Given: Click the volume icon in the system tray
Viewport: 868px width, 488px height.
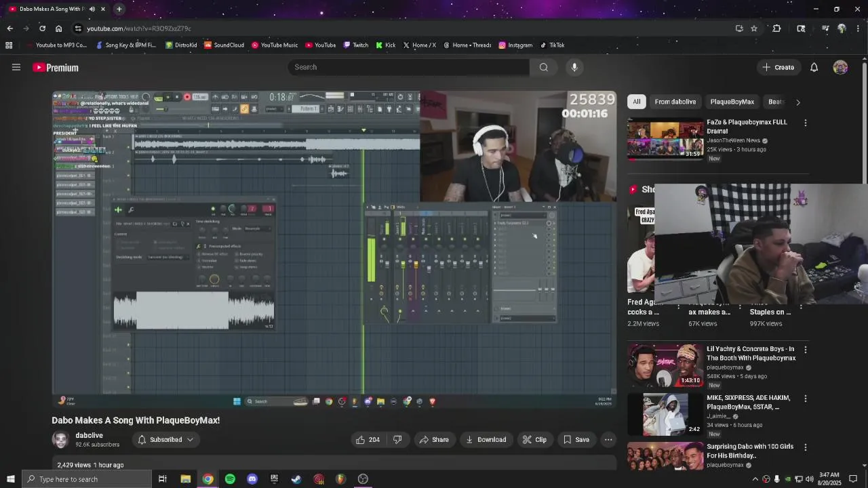Looking at the screenshot, I should [809, 479].
